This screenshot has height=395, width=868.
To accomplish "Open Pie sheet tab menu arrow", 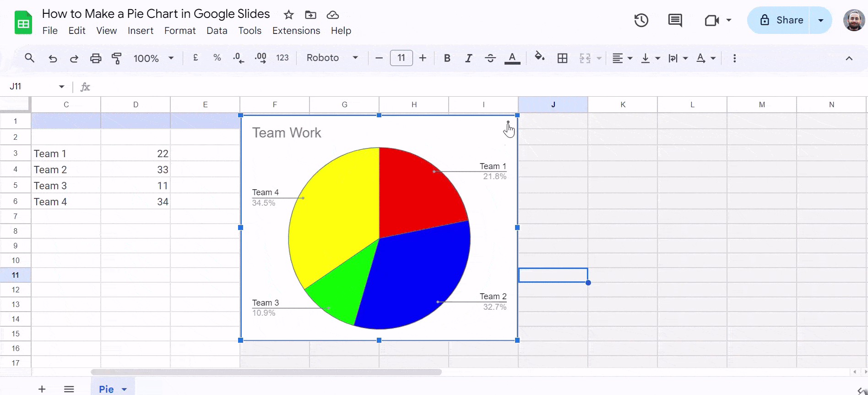I will click(124, 390).
